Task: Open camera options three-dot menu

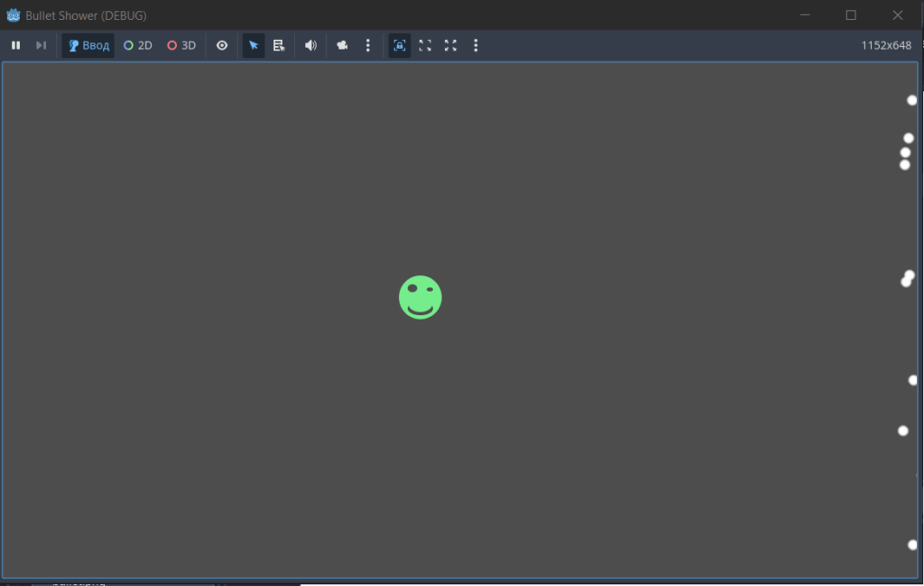Action: pos(368,45)
